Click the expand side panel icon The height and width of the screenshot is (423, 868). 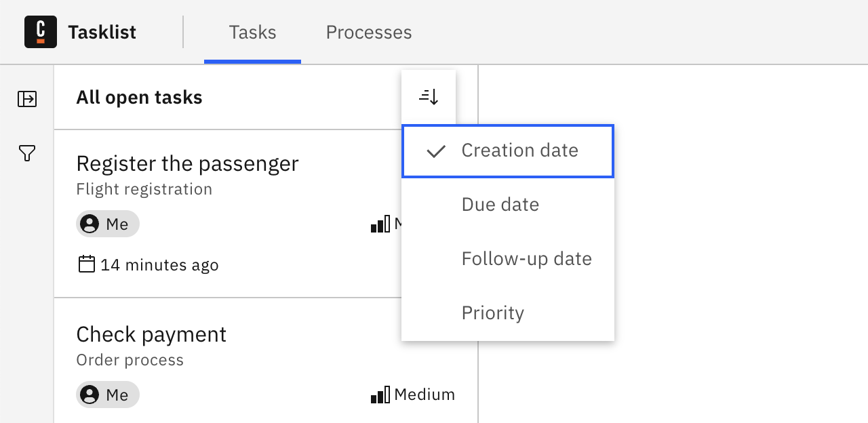tap(26, 99)
